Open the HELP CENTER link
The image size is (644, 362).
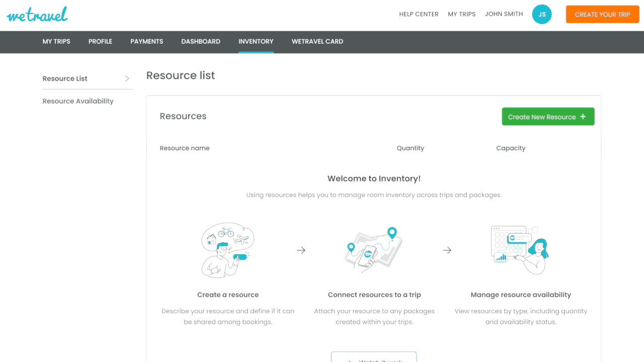tap(419, 14)
